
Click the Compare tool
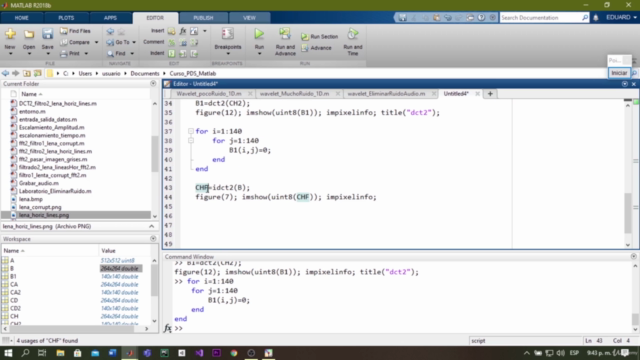pos(76,42)
